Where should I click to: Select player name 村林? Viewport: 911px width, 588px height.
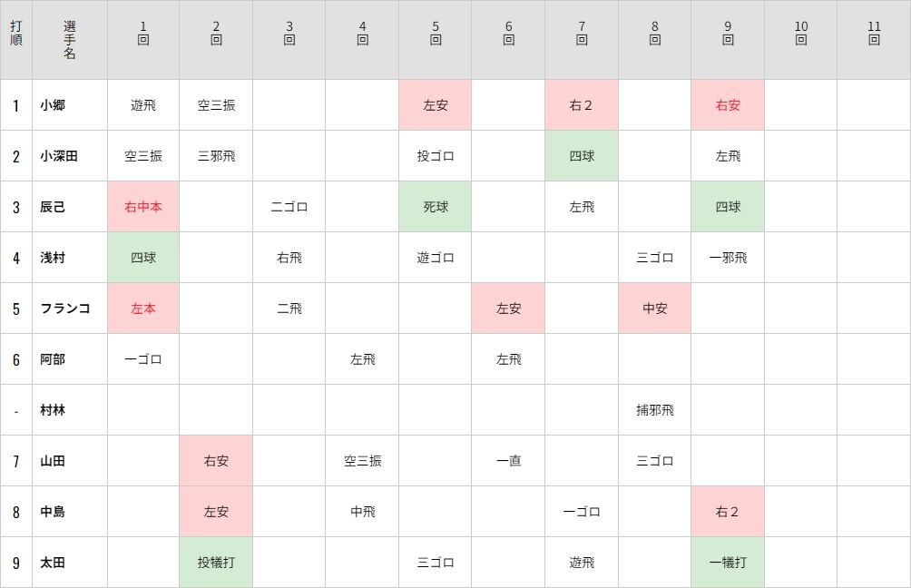coord(53,410)
